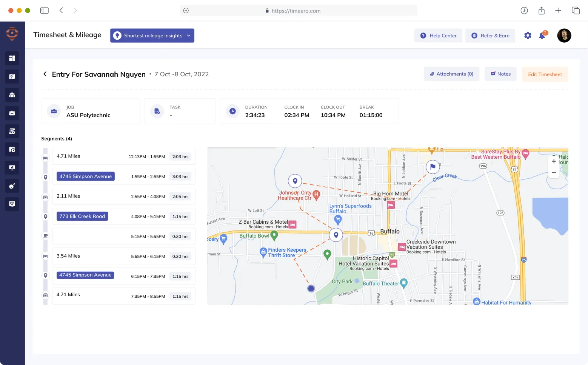The width and height of the screenshot is (588, 365).
Task: Open the Shortest mileage insights dropdown
Action: (x=152, y=35)
